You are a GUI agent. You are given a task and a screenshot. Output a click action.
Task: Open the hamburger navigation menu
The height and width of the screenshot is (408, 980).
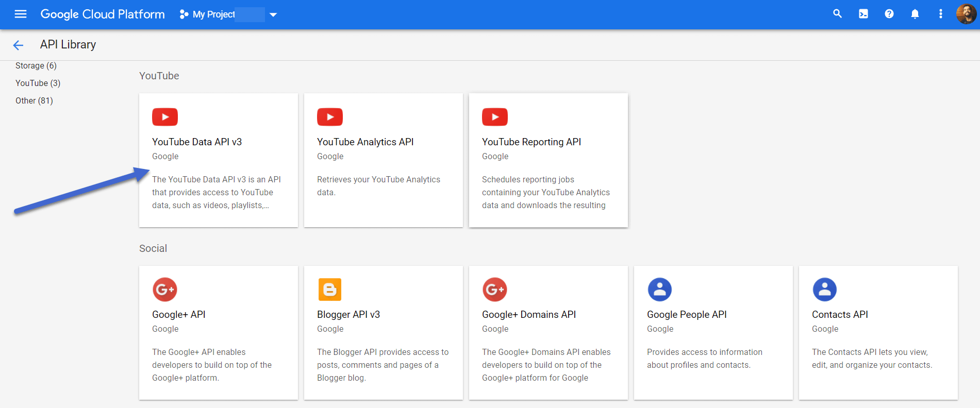click(x=21, y=14)
